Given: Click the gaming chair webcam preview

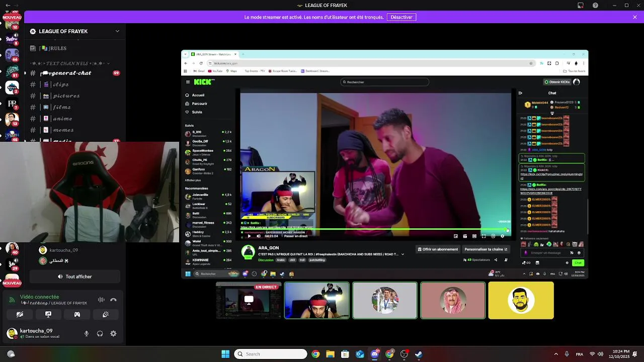Looking at the screenshot, I should 90,192.
